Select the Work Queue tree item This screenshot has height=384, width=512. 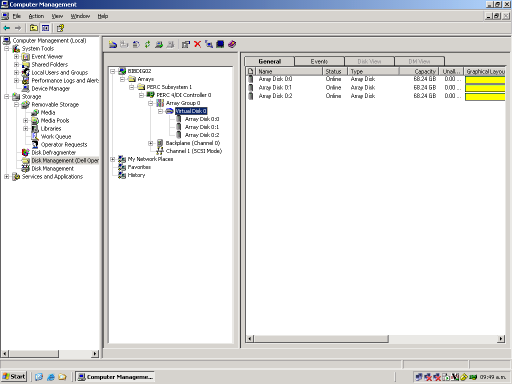56,137
